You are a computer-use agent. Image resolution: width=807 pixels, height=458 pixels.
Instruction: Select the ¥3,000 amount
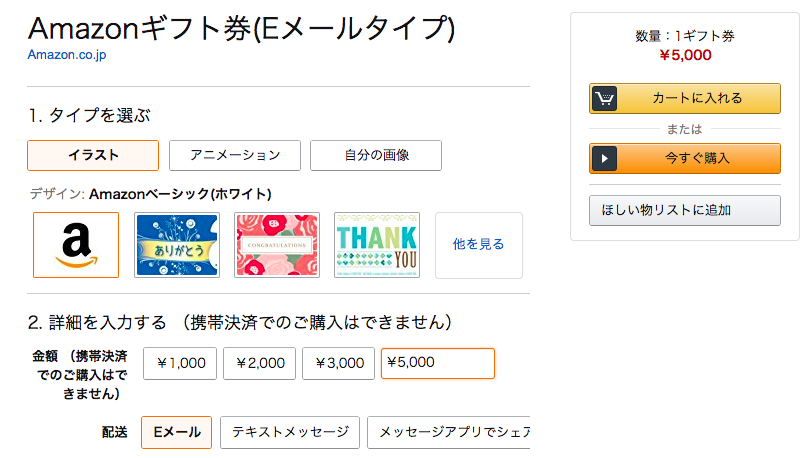[x=339, y=363]
